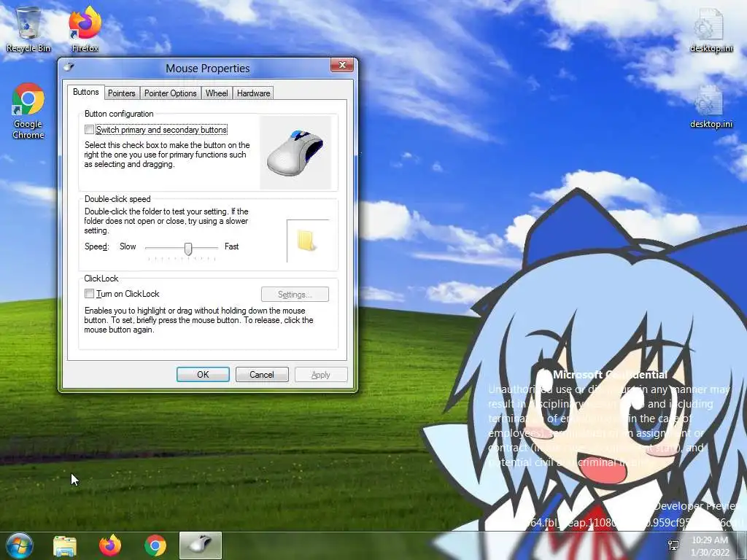Click the network icon in the system tray

(x=673, y=545)
